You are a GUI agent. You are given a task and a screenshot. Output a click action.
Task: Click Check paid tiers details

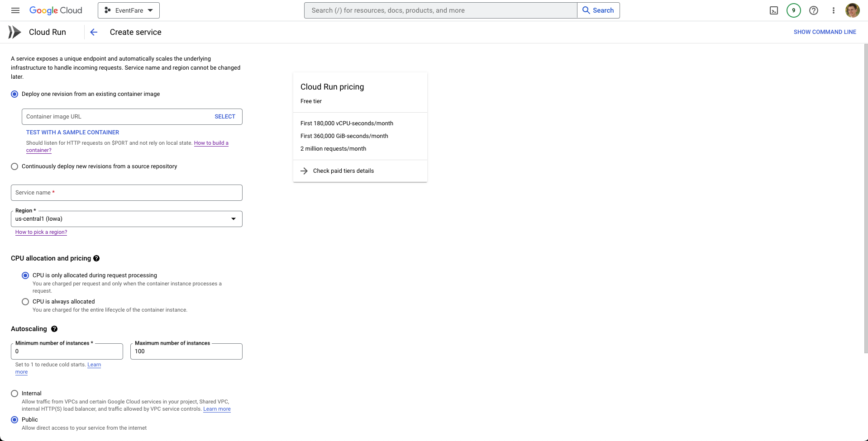click(x=343, y=171)
